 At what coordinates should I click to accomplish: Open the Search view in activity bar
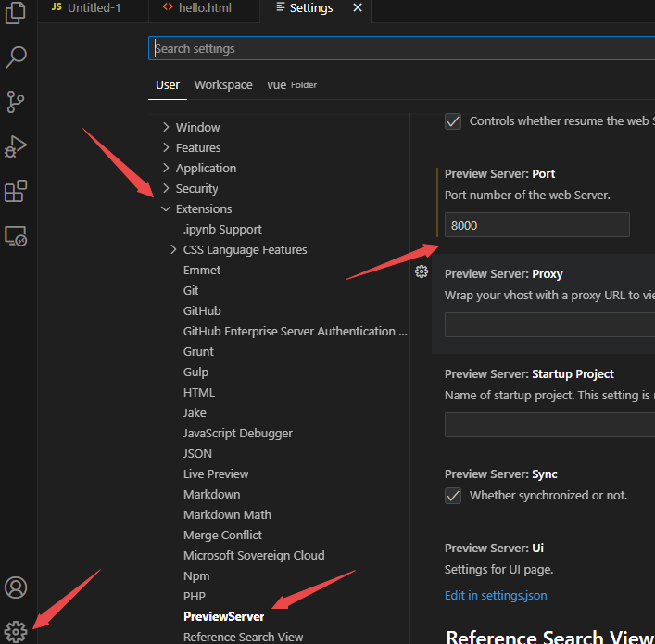16,57
